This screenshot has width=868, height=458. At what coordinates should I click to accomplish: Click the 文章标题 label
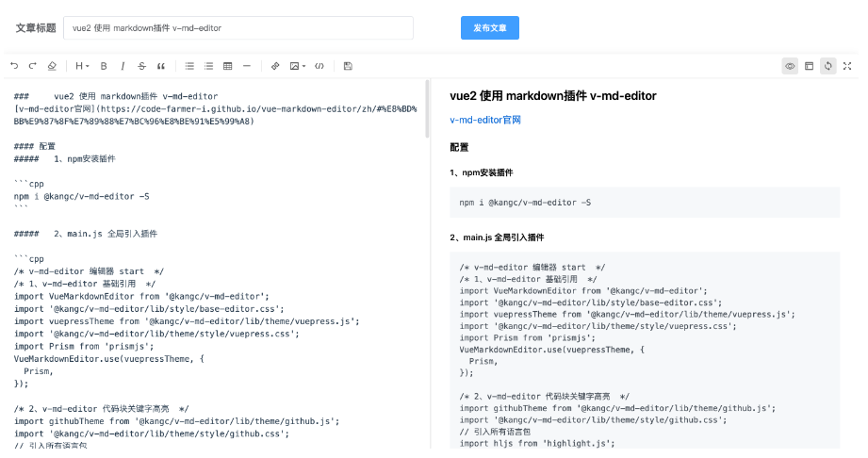(36, 27)
